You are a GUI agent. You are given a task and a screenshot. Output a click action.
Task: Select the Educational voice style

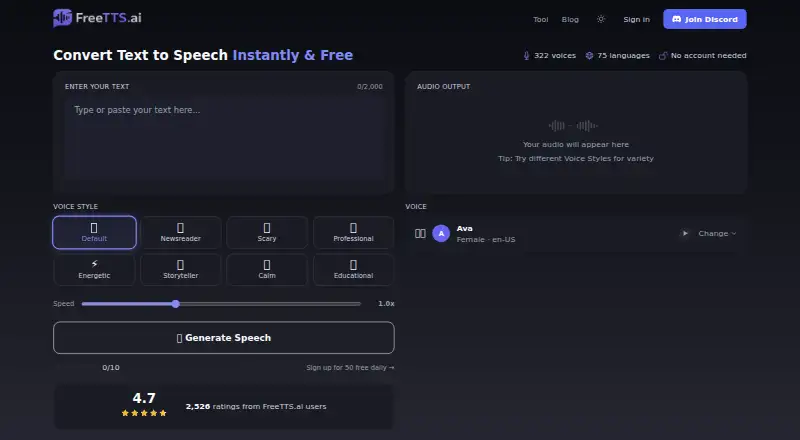coord(354,269)
